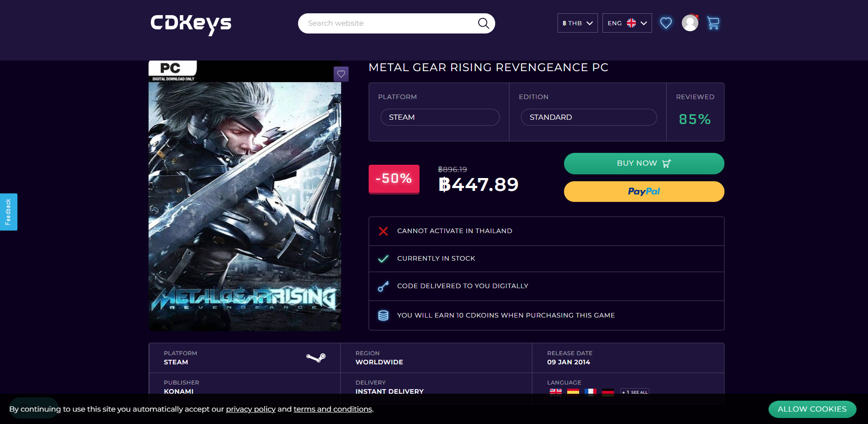
Task: Click the red X activation icon
Action: coord(383,231)
